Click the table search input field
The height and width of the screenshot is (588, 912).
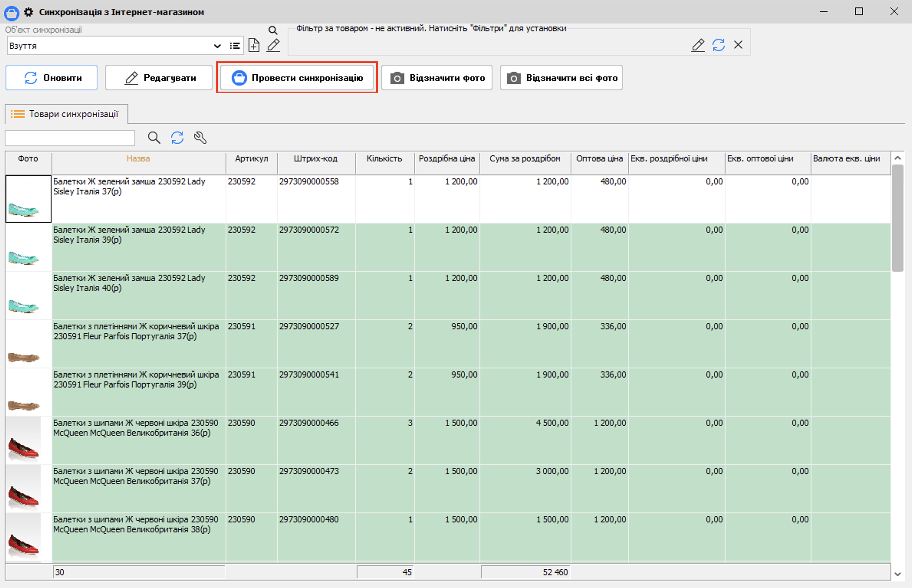[x=70, y=138]
